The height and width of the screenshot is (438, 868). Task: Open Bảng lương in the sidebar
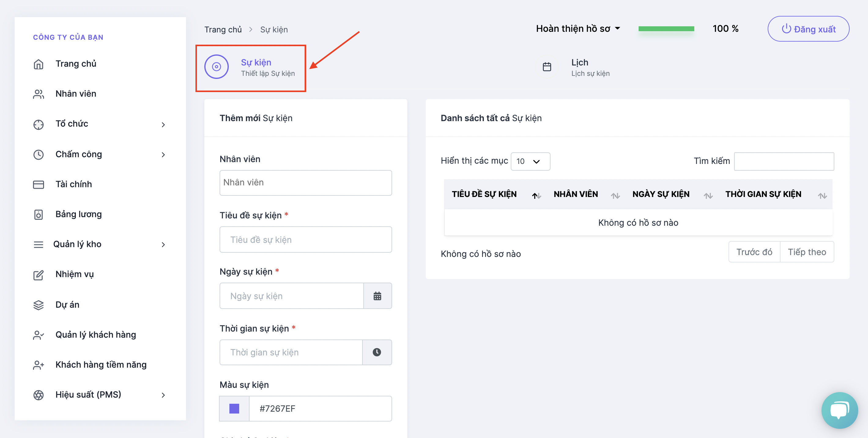pos(79,214)
